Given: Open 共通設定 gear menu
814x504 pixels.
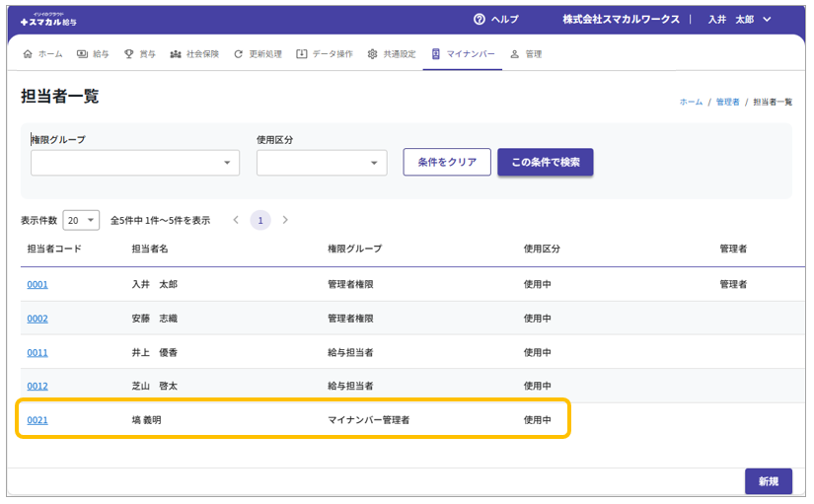Looking at the screenshot, I should tap(392, 54).
